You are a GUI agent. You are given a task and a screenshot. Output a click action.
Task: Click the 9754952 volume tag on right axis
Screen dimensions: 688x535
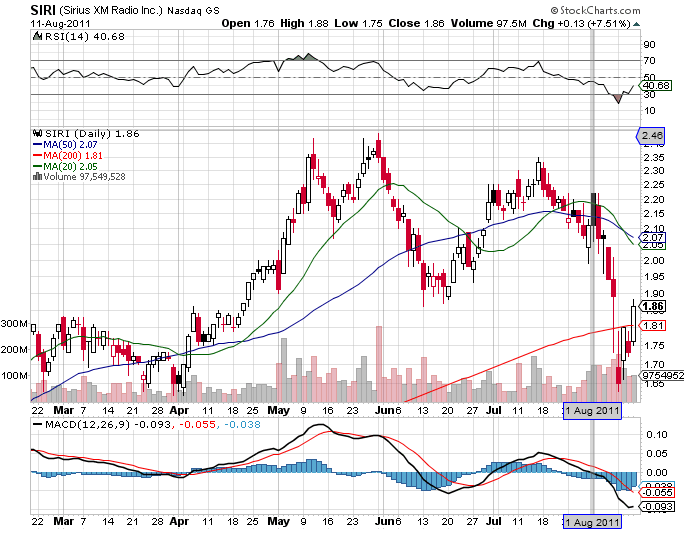662,375
